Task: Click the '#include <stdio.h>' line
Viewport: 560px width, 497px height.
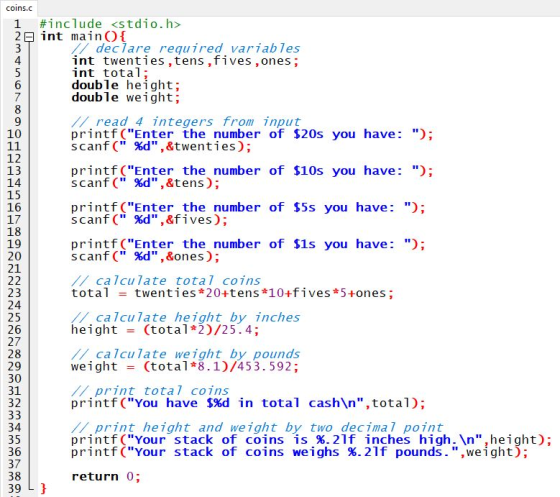Action: tap(110, 24)
